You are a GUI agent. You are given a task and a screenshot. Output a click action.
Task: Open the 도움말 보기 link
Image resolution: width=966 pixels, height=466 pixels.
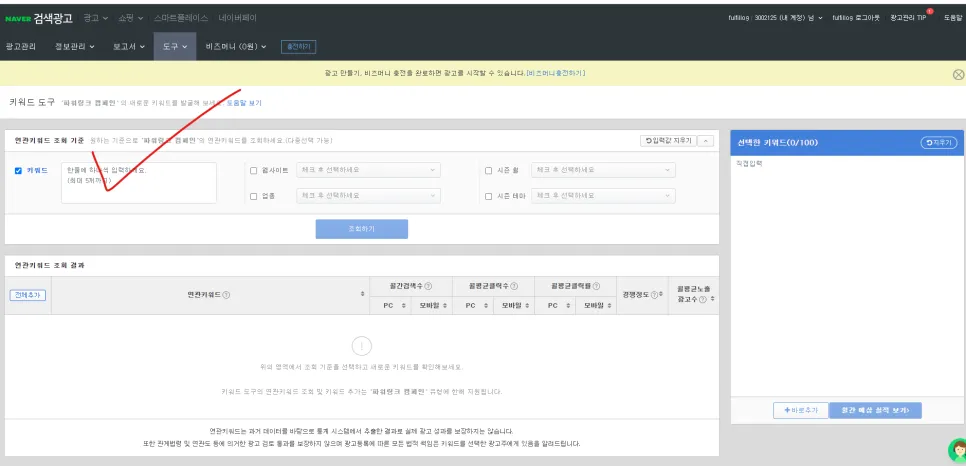[x=244, y=103]
